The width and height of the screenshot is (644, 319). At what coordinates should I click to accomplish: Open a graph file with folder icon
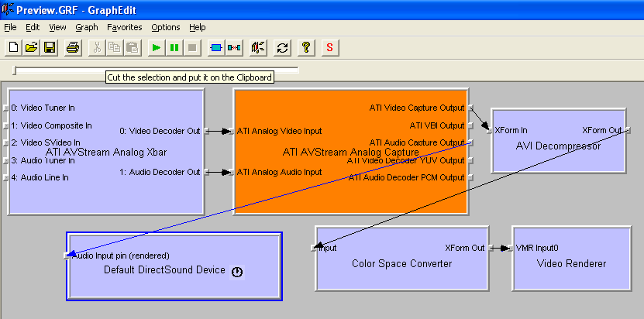click(31, 48)
